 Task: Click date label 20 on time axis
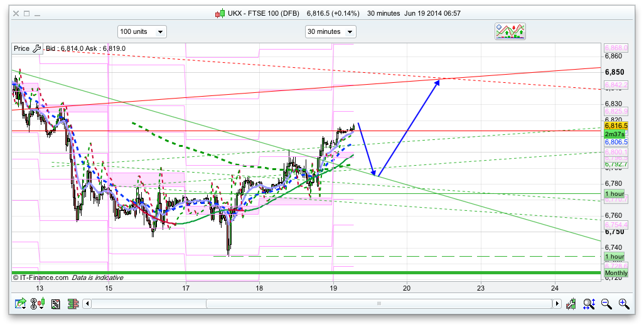407,288
